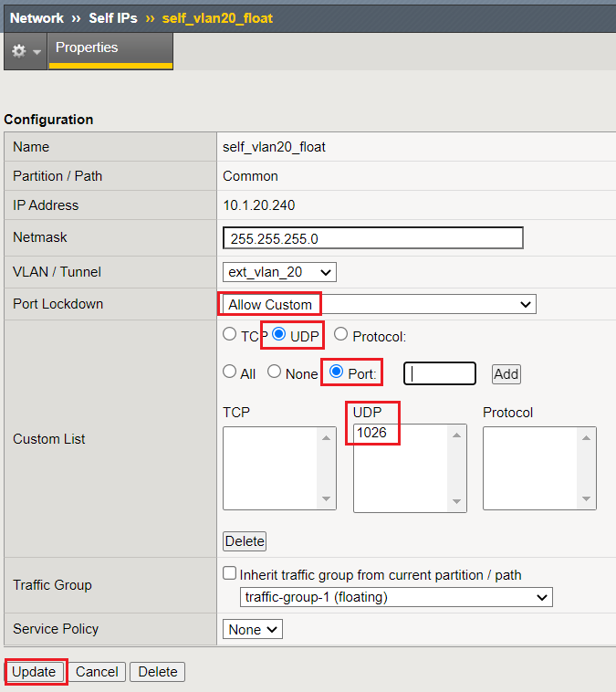Viewport: 616px width, 692px height.
Task: Select 1026 in the UDP list
Action: click(371, 433)
